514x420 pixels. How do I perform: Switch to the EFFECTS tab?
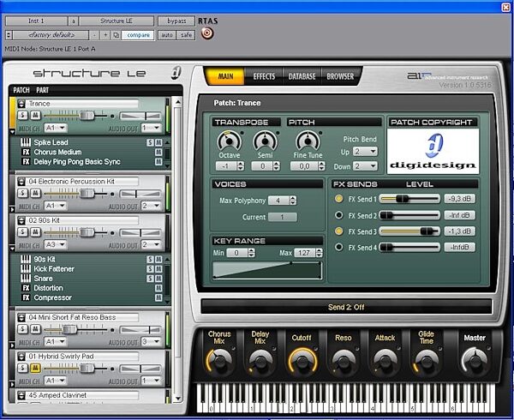264,76
